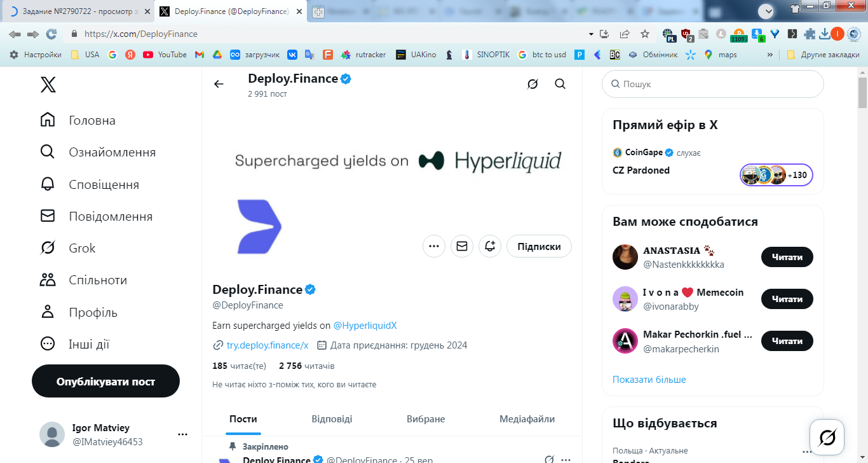Go back with the profile arrow
Viewport: 868px width, 463px height.
[x=219, y=84]
